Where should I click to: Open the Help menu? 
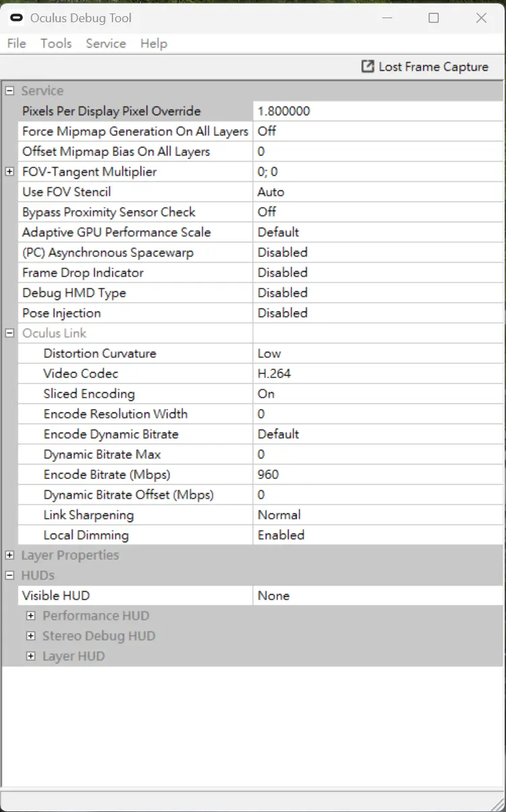[153, 43]
